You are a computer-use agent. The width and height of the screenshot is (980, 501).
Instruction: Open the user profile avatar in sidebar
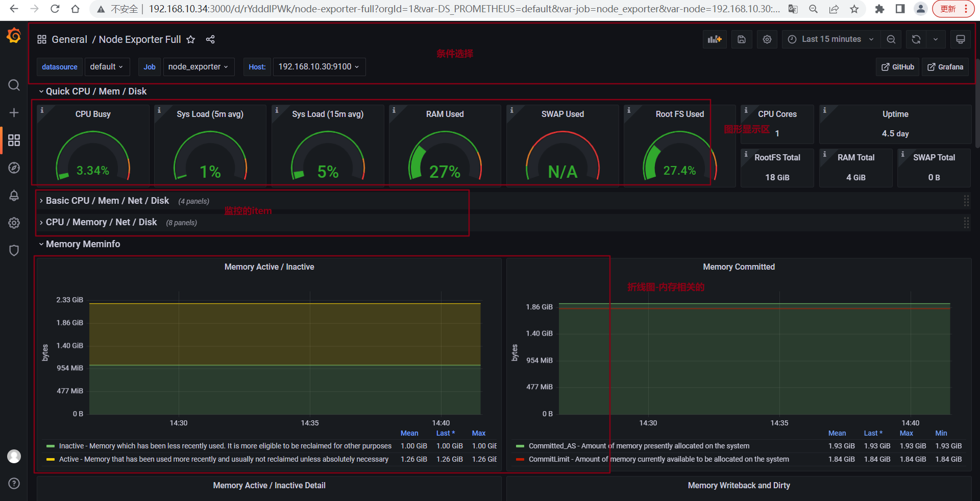click(14, 456)
